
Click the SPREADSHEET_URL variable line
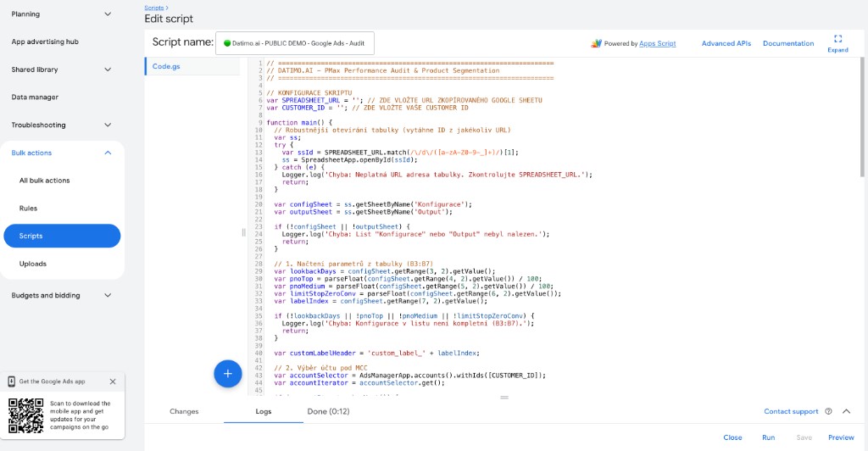point(404,100)
